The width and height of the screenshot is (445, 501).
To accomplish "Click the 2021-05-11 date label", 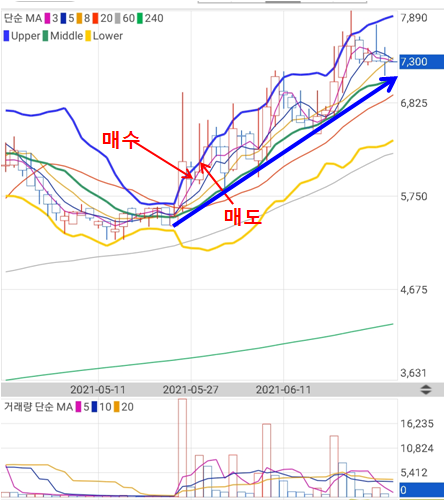I will [98, 390].
